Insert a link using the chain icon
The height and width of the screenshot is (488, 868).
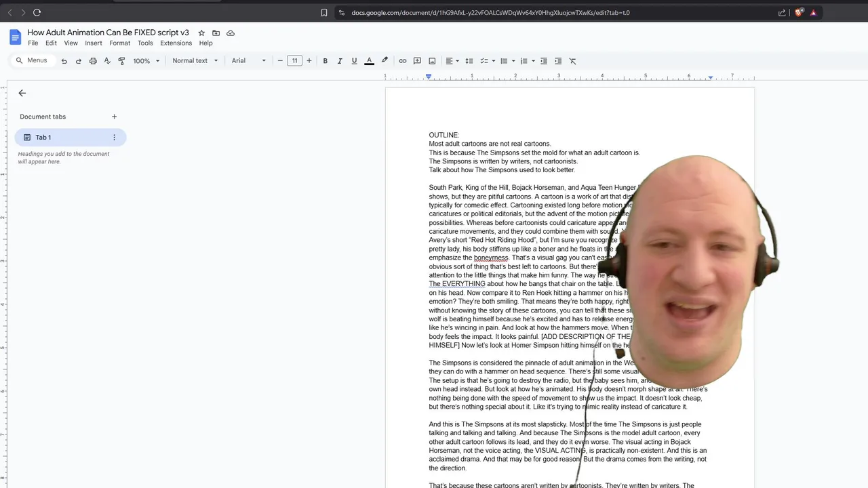tap(403, 61)
